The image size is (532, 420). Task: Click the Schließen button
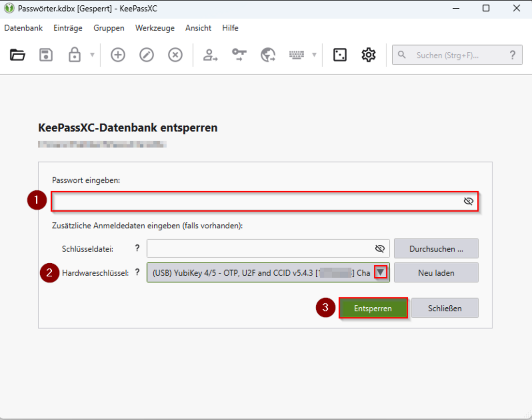tap(445, 308)
